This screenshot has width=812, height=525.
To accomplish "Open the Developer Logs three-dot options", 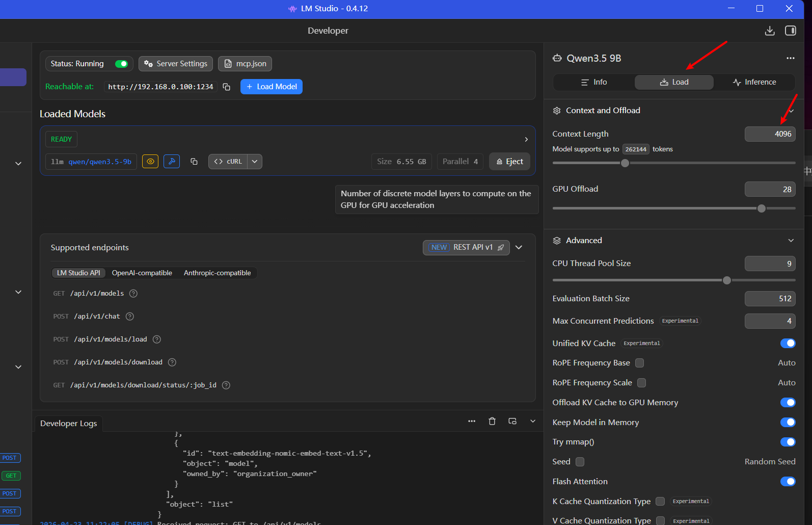I will click(x=472, y=421).
